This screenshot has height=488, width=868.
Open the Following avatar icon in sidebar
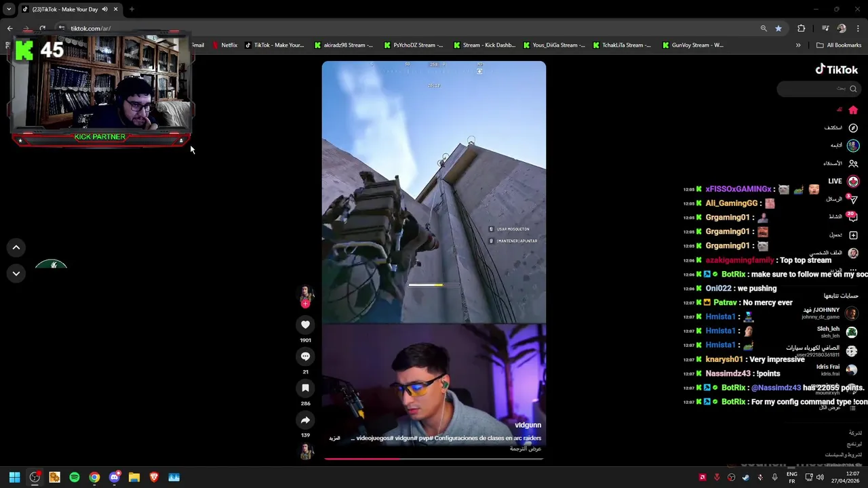(x=853, y=145)
